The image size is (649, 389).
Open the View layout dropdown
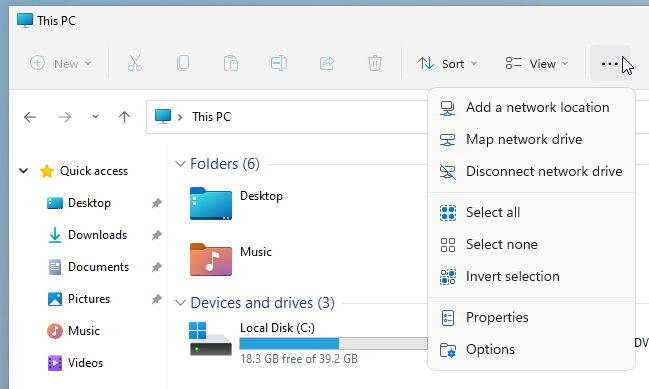pos(537,63)
